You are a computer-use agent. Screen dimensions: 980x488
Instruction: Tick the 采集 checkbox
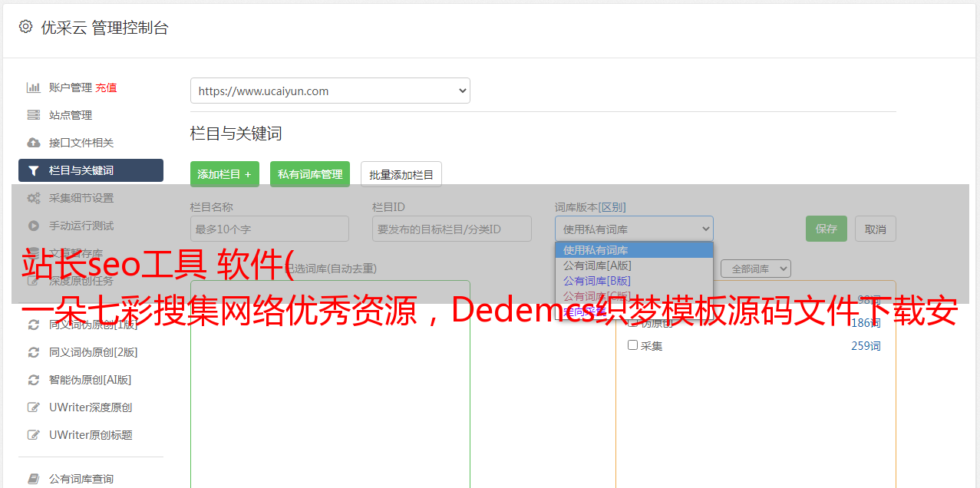pos(633,345)
